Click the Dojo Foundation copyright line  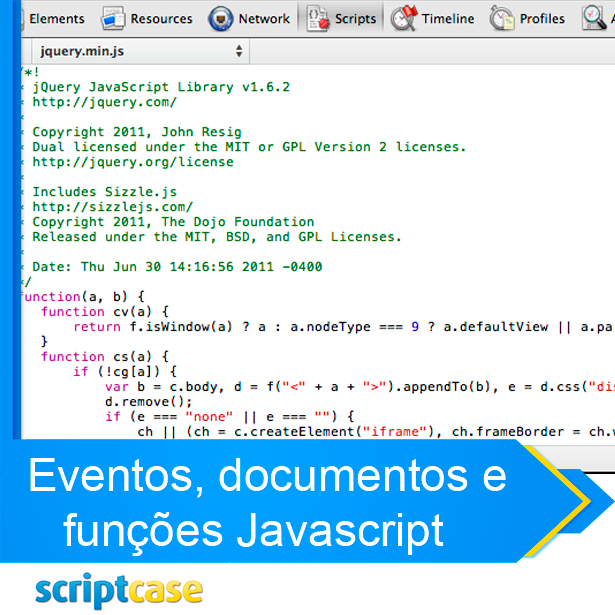(173, 222)
